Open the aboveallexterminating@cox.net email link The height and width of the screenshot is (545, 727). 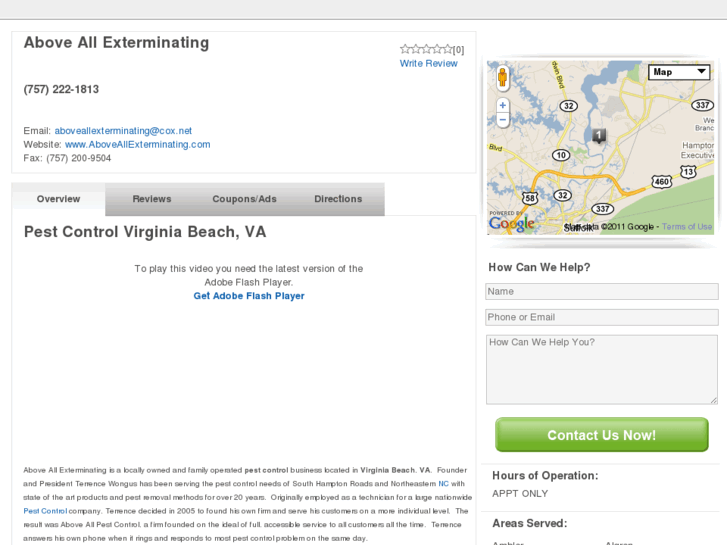click(x=123, y=131)
